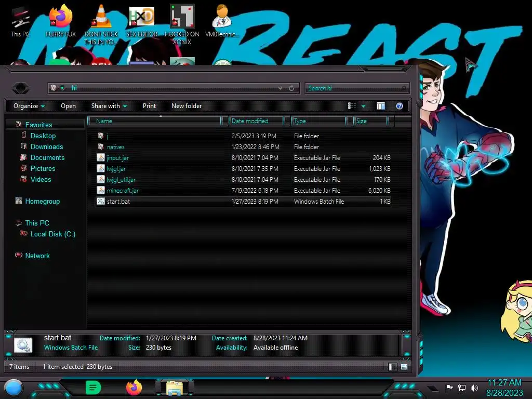Open the clock showing 11:27 AM

(x=505, y=388)
